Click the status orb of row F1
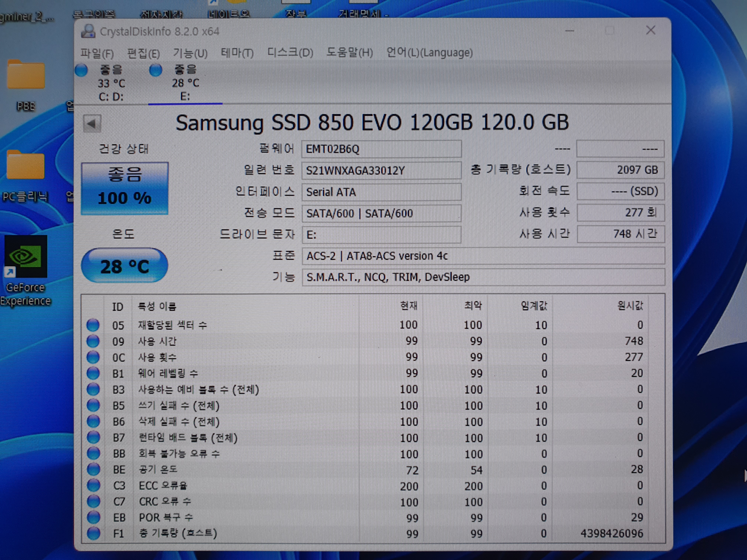 tap(94, 533)
